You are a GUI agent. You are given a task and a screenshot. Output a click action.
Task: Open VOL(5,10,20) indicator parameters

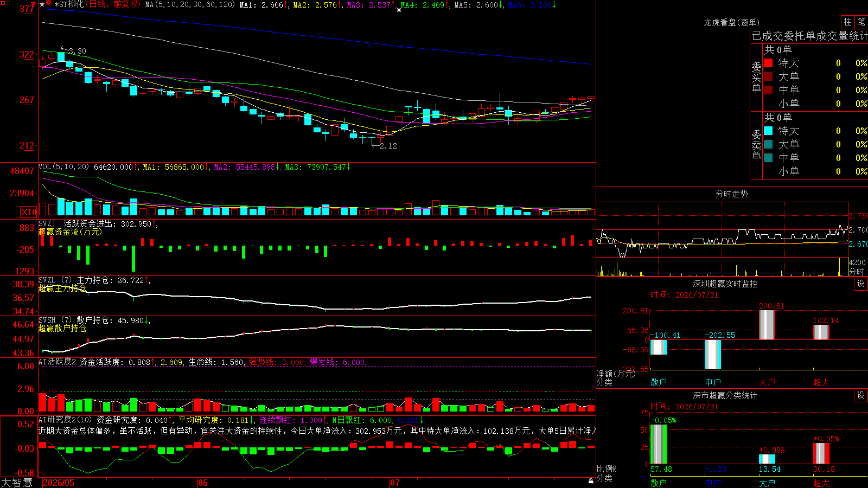[63, 167]
